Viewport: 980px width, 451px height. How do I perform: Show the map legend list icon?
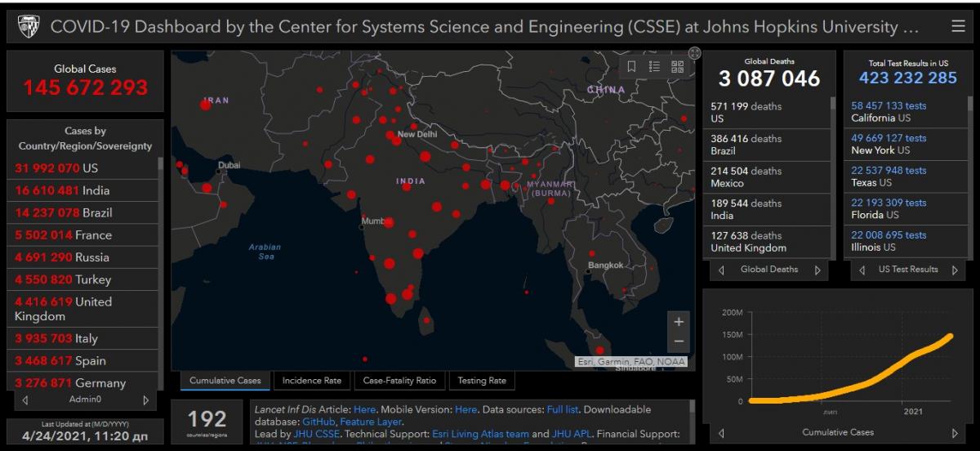(654, 67)
